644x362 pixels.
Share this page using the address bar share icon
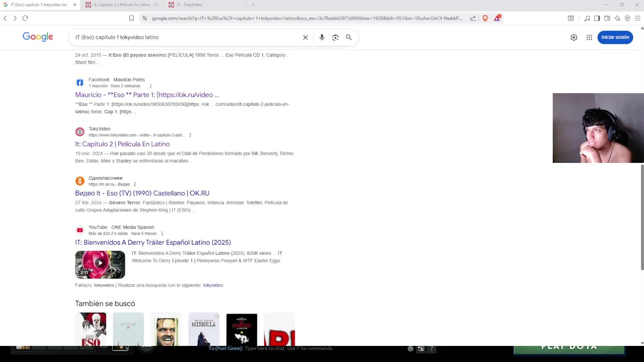pyautogui.click(x=473, y=18)
